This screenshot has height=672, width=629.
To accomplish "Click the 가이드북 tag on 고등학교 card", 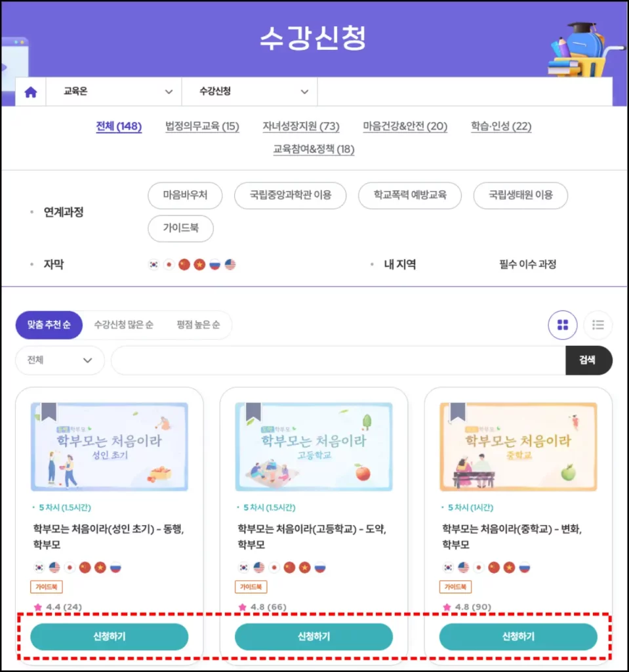I will [251, 587].
